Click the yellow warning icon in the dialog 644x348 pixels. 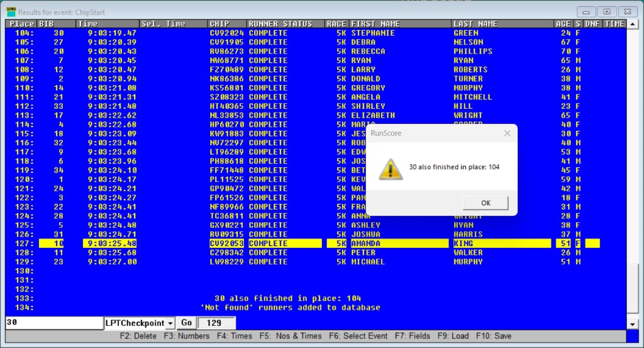click(390, 169)
